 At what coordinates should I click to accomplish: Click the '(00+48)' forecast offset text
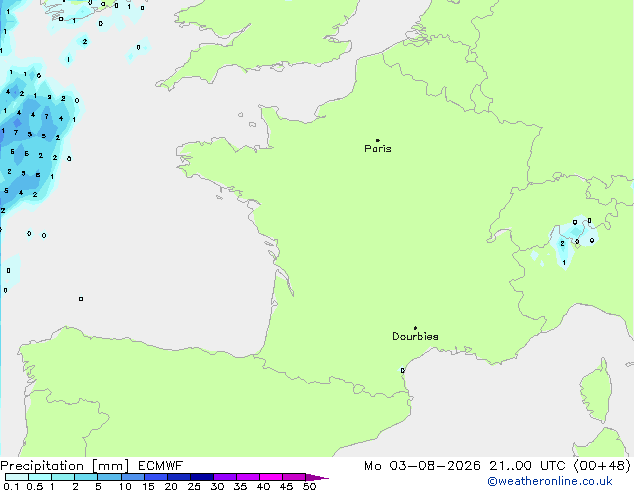pyautogui.click(x=602, y=466)
